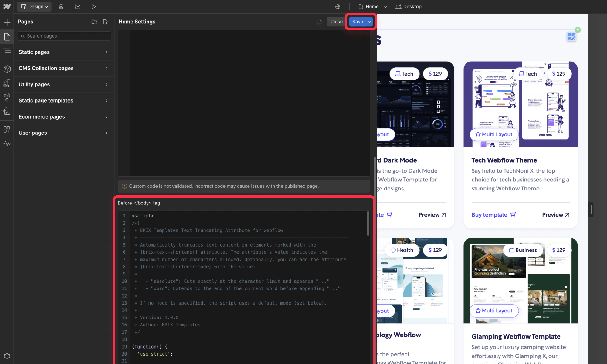This screenshot has width=607, height=364.
Task: Click the duplicate page icon beside Close
Action: coord(319,22)
